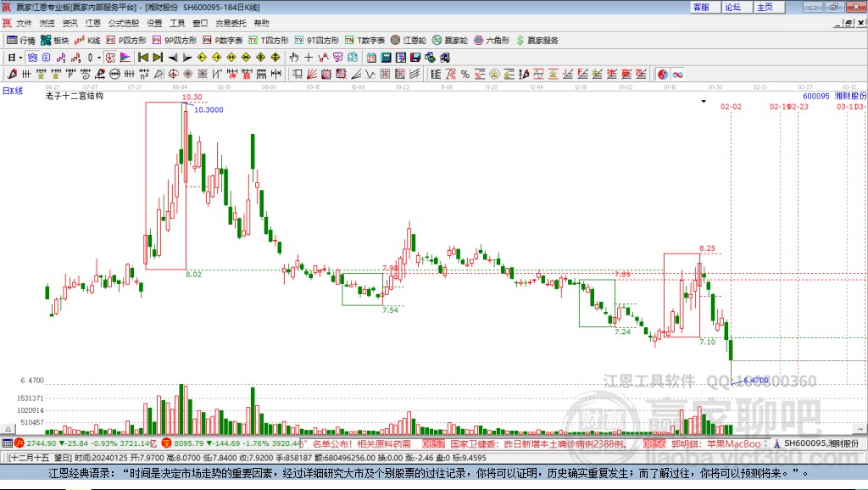Select the Gann fan lines tool
Screen dimensions: 868x490
313,74
